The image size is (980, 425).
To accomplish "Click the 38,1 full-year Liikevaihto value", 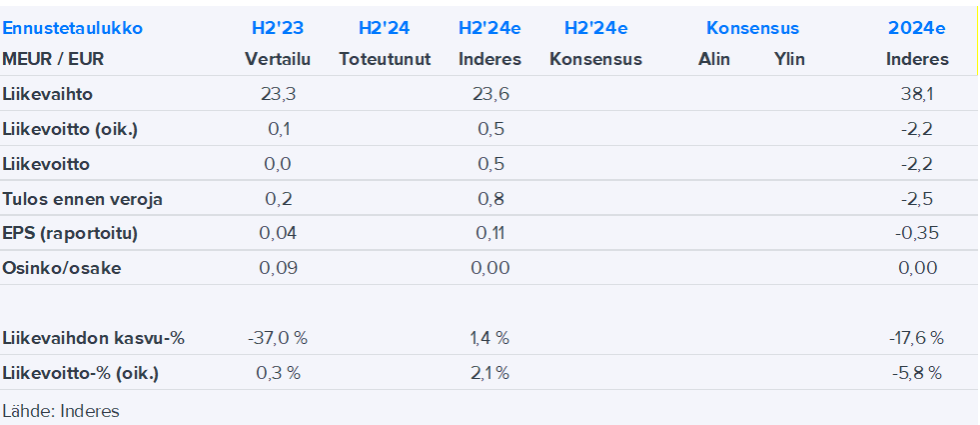I will coord(916,95).
